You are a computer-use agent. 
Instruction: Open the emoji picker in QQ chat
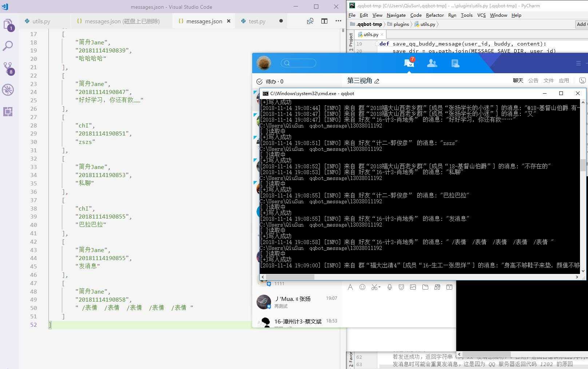[x=362, y=287]
